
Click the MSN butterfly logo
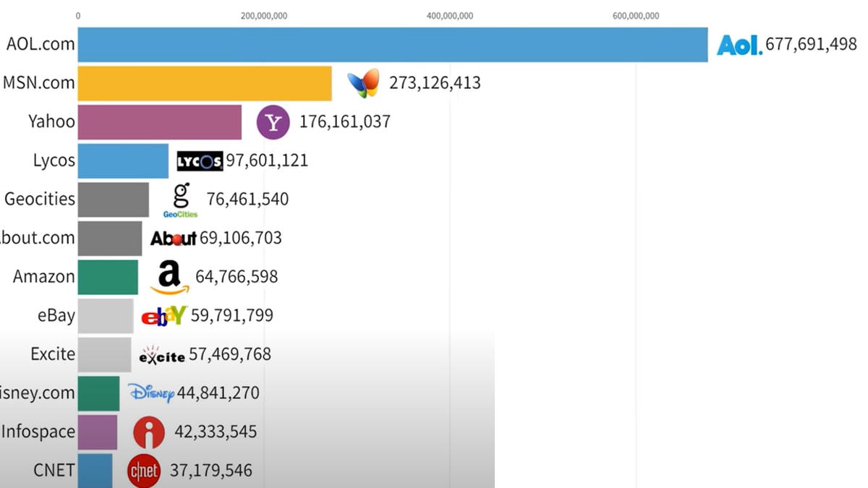[363, 83]
